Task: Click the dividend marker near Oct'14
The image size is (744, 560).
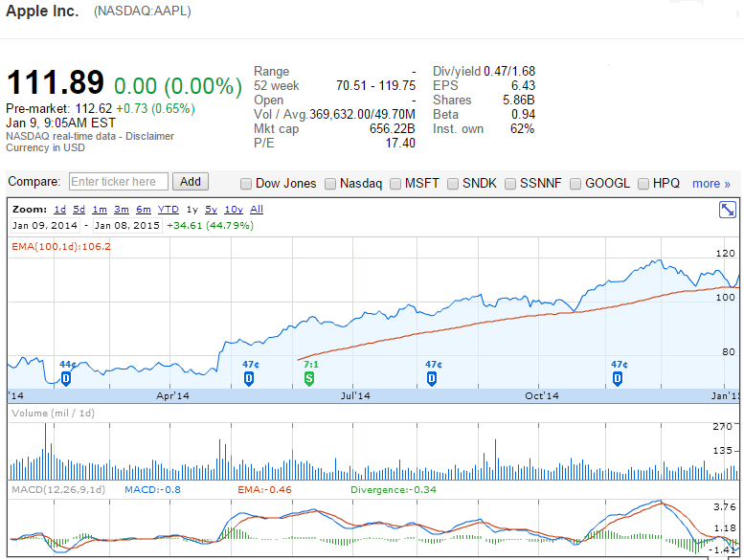Action: [618, 378]
